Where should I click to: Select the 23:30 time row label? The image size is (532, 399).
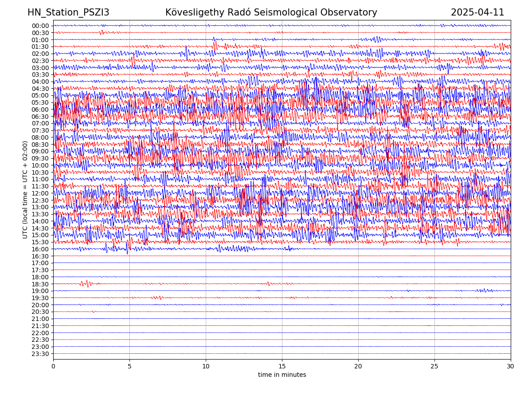pos(40,354)
